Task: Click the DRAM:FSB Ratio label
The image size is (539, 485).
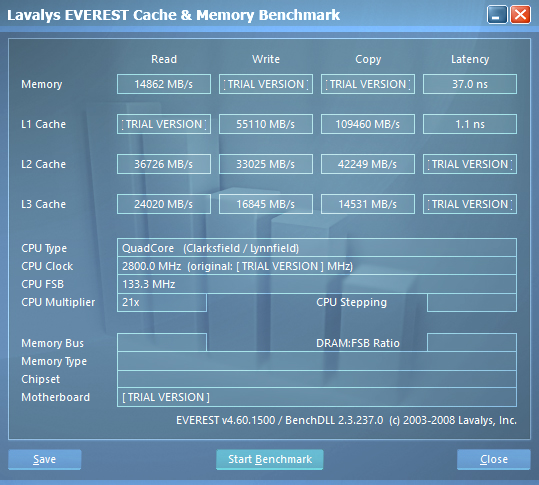Action: tap(358, 343)
